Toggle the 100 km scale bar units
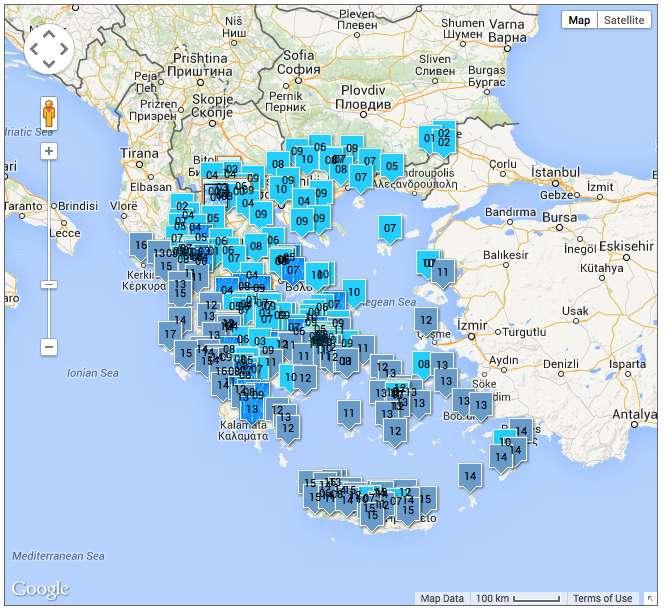This screenshot has height=611, width=666. click(x=517, y=598)
